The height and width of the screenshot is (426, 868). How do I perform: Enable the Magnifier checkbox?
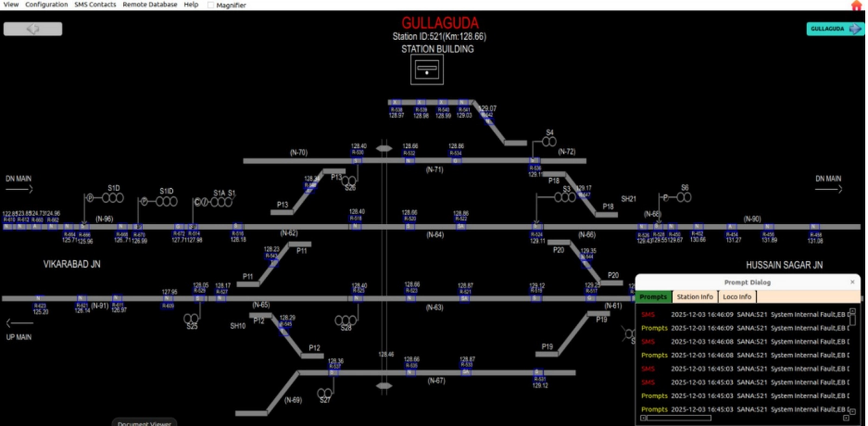click(211, 5)
